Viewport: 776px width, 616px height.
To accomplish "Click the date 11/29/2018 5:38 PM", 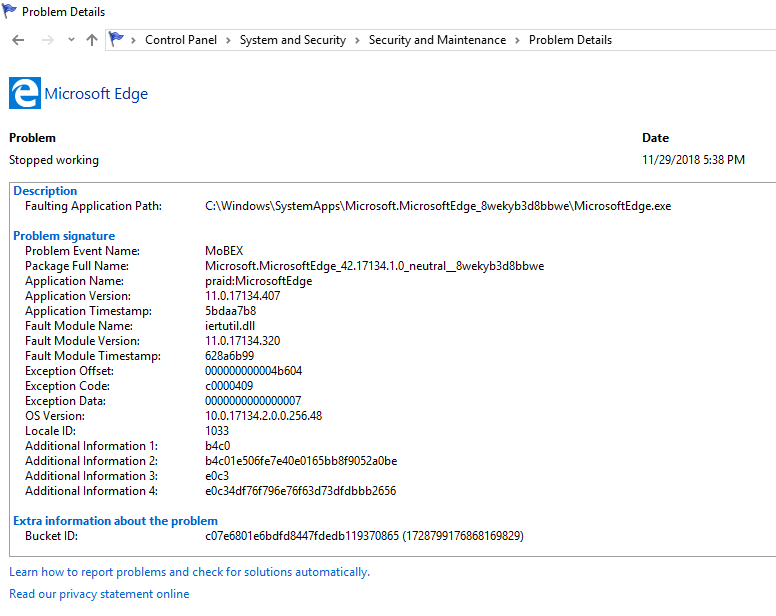I will 693,160.
